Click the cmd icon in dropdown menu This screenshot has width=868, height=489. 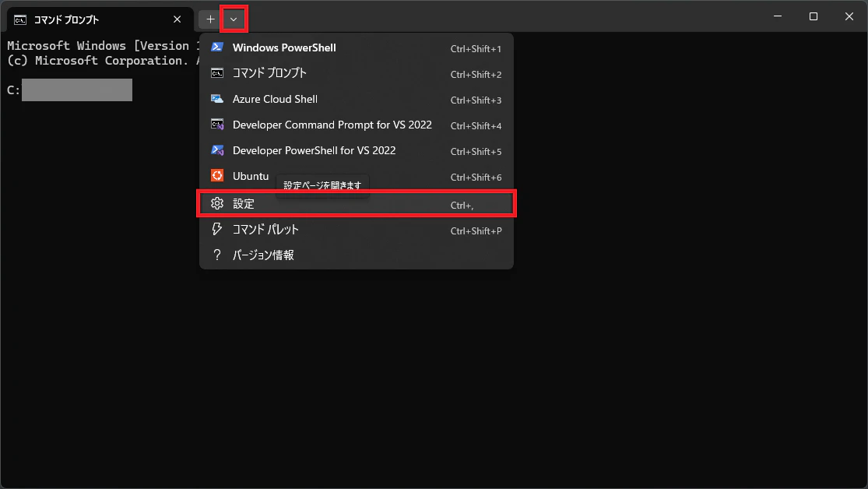(217, 73)
